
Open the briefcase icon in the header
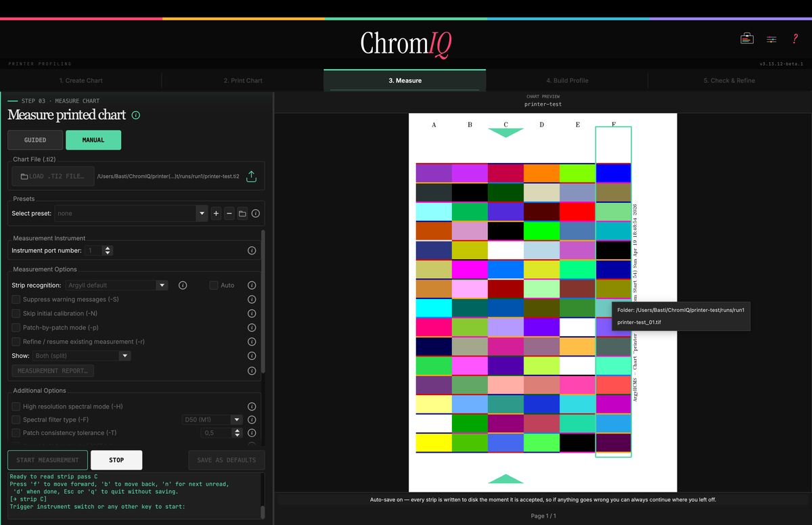(747, 39)
